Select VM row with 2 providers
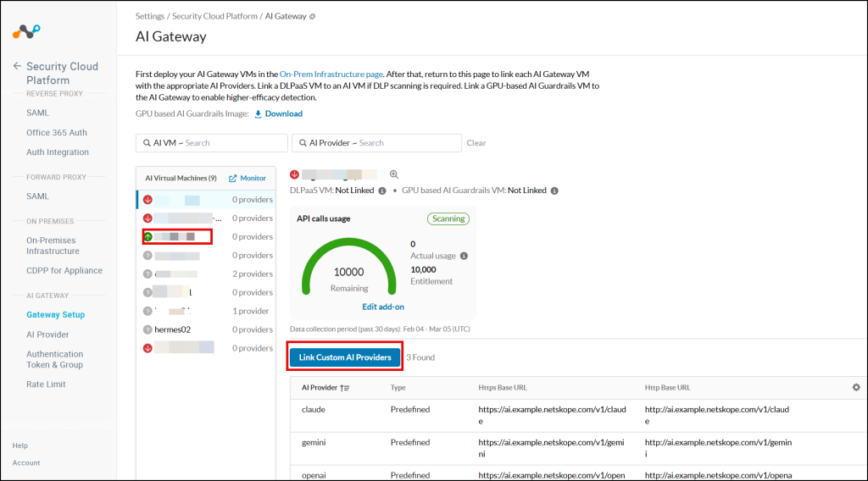 tap(206, 274)
